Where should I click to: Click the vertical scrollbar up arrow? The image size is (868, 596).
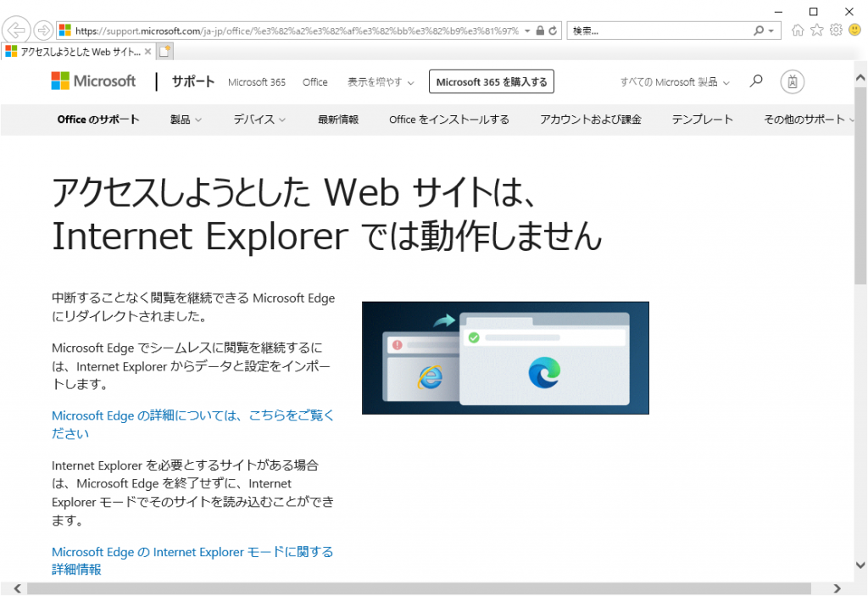tap(860, 77)
